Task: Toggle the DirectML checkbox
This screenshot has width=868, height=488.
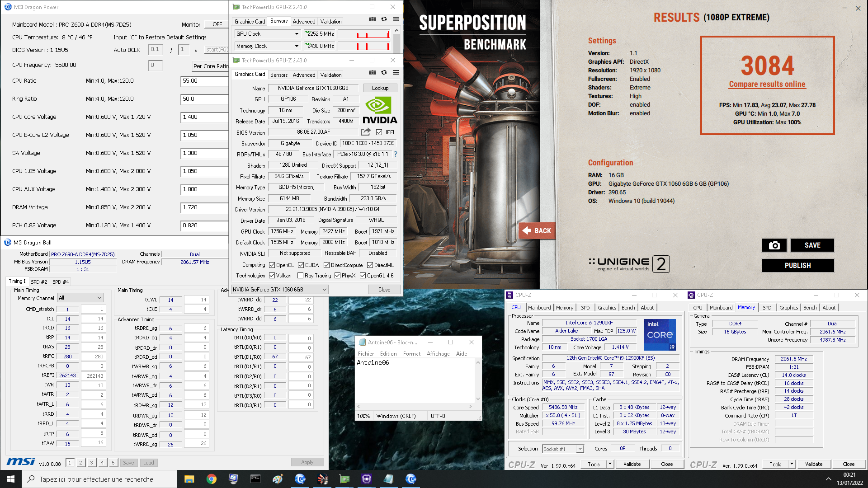Action: 370,265
